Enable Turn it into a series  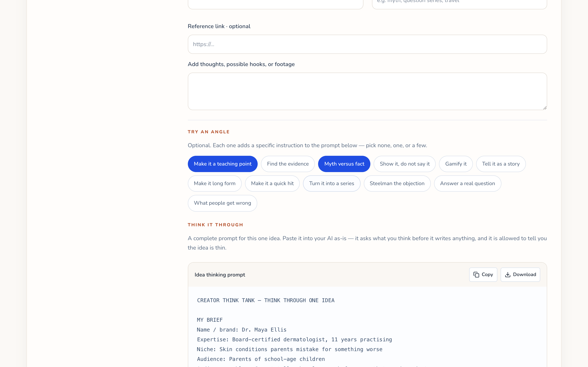(331, 183)
